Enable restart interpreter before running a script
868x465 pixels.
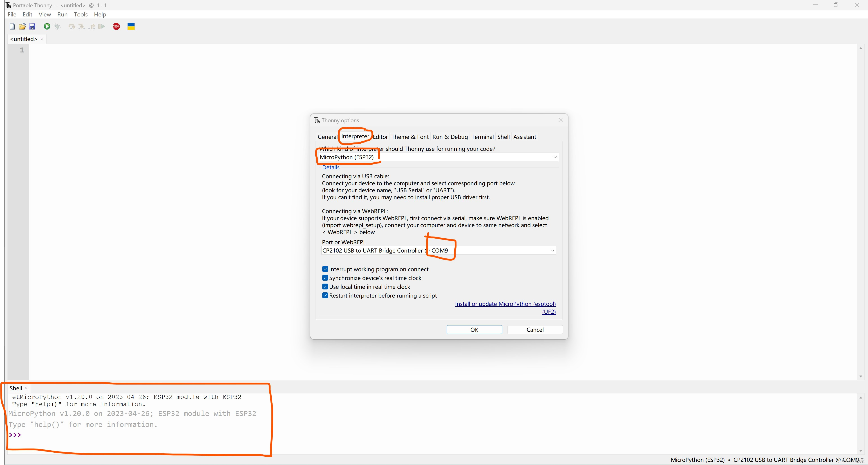pos(324,296)
